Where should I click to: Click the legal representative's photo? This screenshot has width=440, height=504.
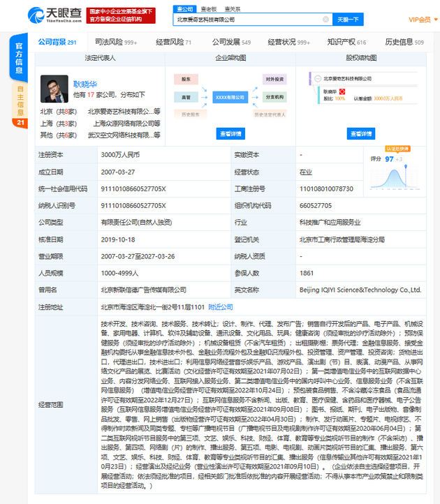point(54,89)
